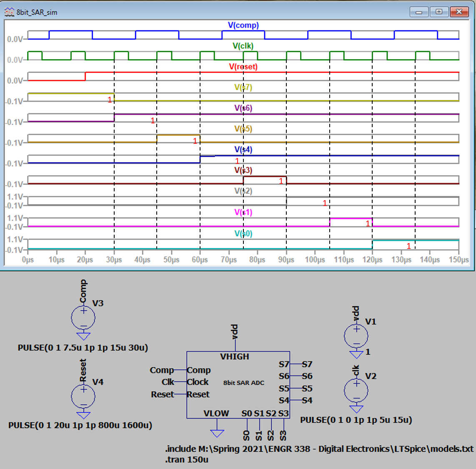
Task: Click the LTspice icon in waveform title bar
Action: click(10, 12)
